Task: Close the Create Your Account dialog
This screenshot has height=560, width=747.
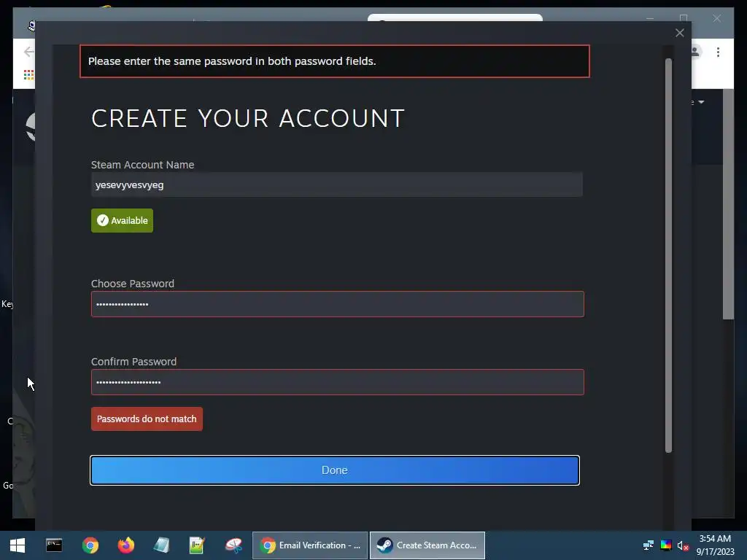Action: coord(679,33)
